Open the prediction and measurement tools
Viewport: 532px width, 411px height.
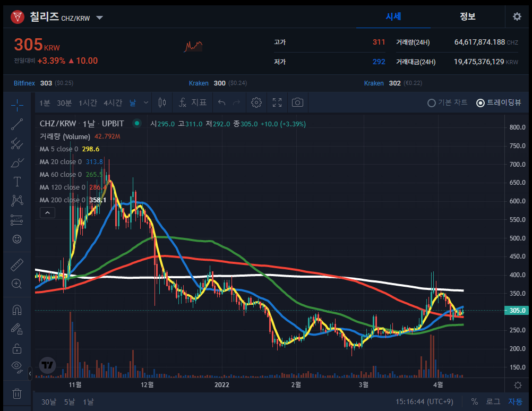tap(17, 220)
